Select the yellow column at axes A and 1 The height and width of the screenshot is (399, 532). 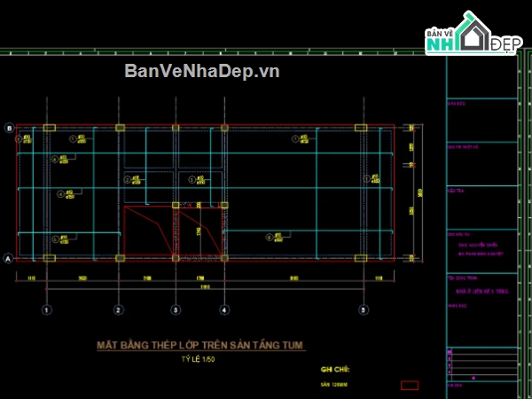pyautogui.click(x=50, y=258)
